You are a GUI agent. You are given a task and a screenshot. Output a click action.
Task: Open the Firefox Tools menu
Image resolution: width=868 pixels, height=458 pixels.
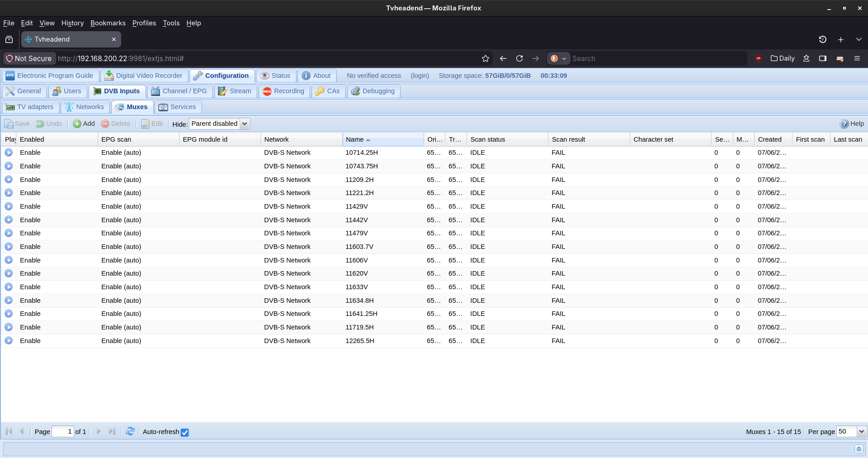pyautogui.click(x=171, y=23)
